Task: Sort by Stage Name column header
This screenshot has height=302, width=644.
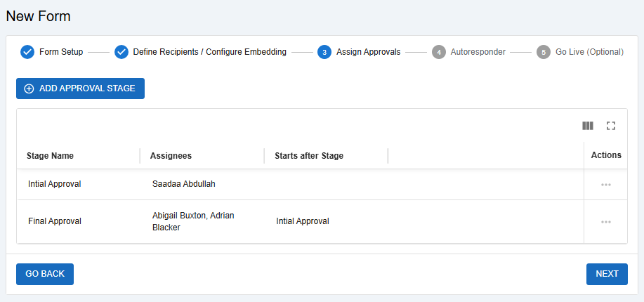Action: [x=50, y=156]
